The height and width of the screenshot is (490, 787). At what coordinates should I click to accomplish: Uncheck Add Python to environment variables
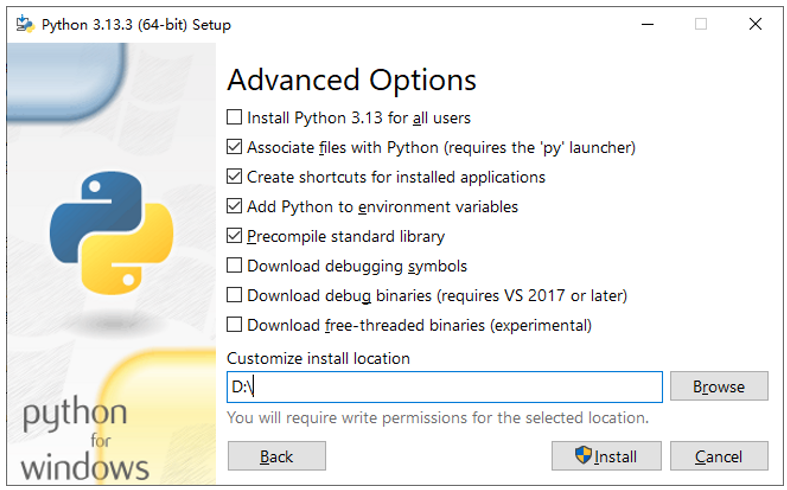coord(234,206)
